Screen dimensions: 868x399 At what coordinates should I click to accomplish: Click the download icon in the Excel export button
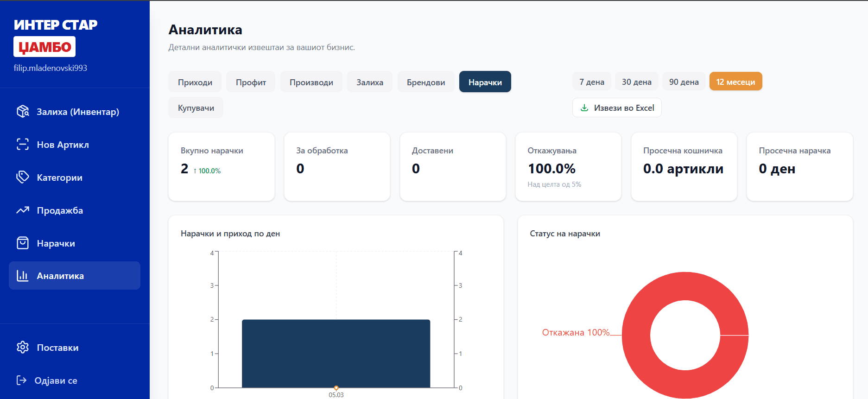[584, 108]
